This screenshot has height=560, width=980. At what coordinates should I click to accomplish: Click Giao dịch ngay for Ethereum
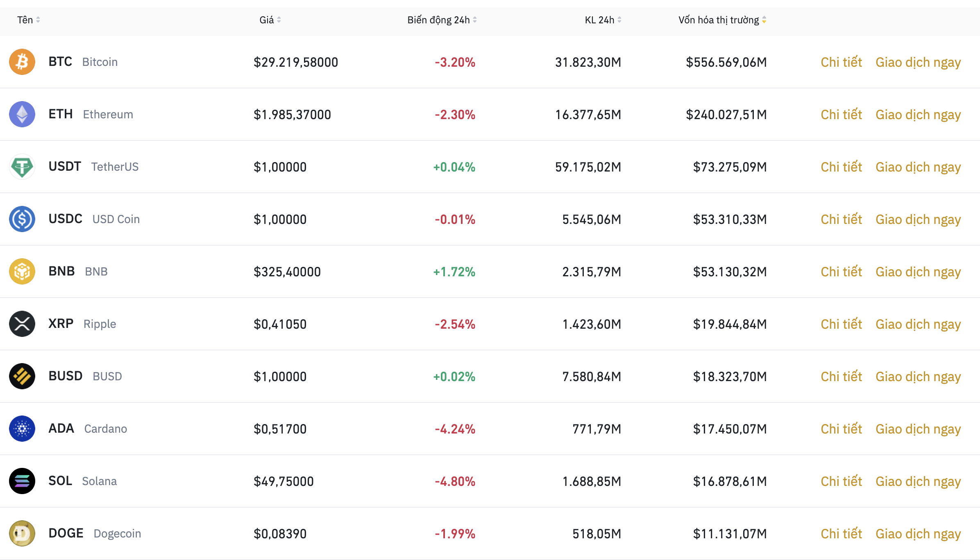point(918,115)
